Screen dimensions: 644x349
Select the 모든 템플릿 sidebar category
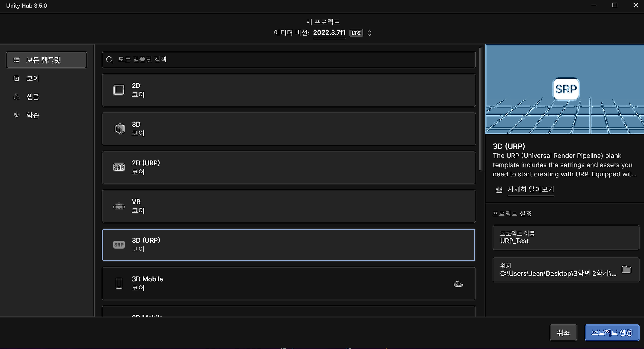[46, 60]
